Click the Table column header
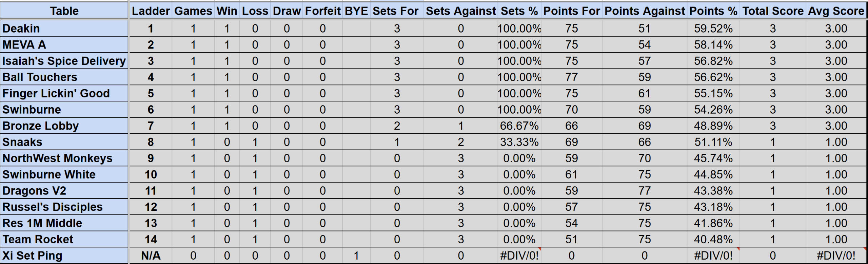 tap(64, 11)
